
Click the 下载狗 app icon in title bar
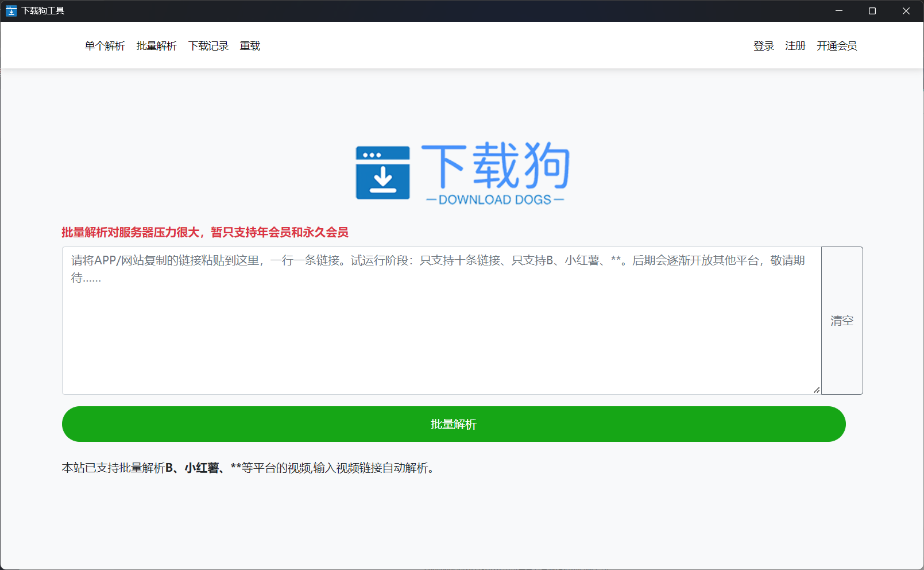[11, 10]
